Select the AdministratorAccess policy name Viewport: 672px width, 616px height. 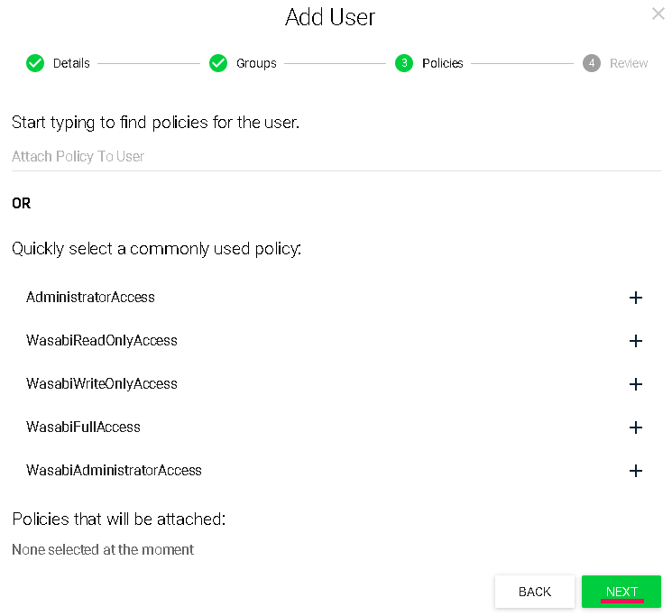[90, 298]
